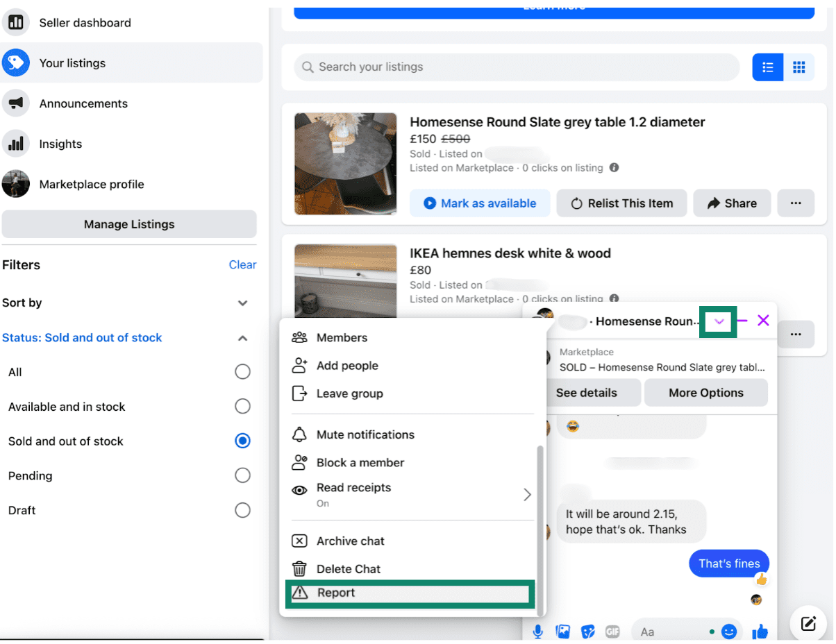The height and width of the screenshot is (644, 836).
Task: Collapse the Status filter section
Action: coord(242,338)
